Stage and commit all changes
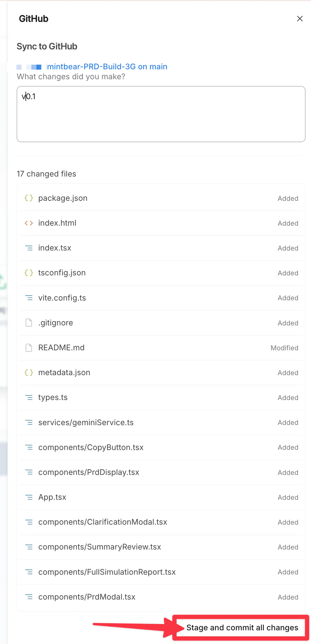This screenshot has width=311, height=644. [x=242, y=628]
